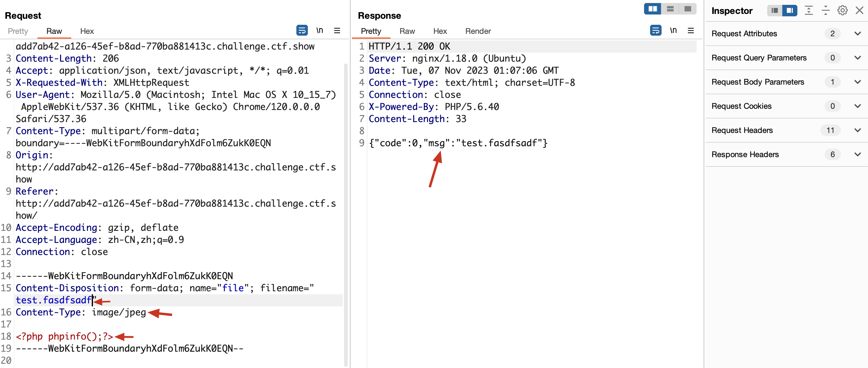Switch to combined tabbed layout
The image size is (868, 368).
(688, 9)
